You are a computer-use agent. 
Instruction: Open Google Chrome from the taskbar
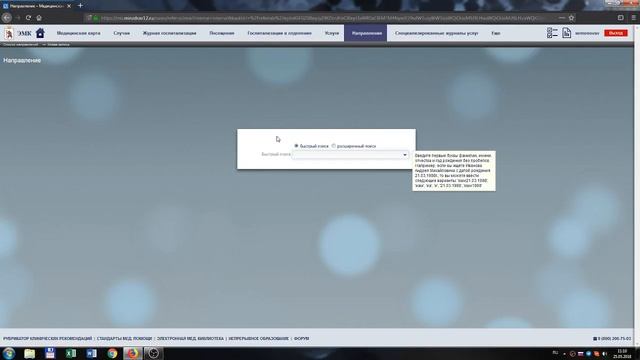pos(112,353)
